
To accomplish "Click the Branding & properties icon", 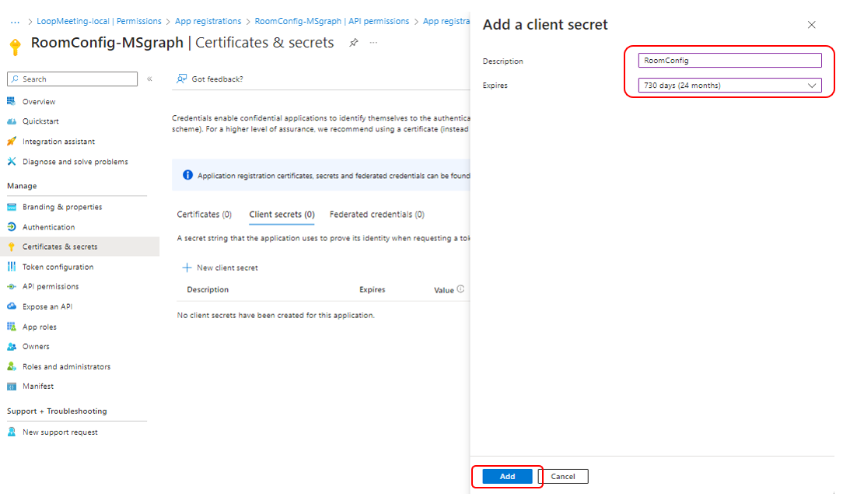I will click(11, 207).
